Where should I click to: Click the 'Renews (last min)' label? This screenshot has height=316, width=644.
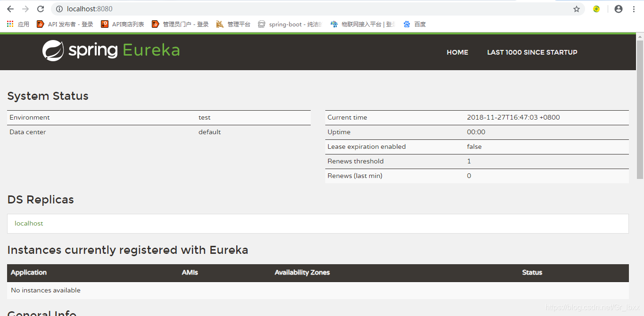point(355,176)
